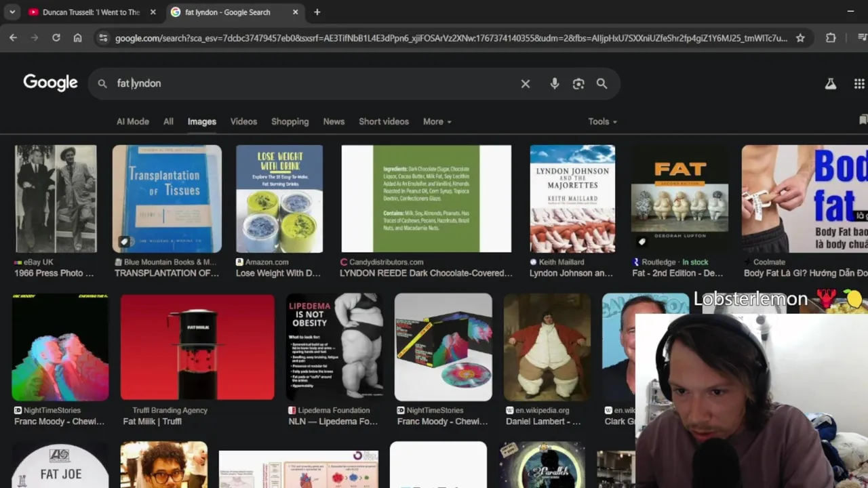Expand the More dropdown
Viewport: 868px width, 488px height.
click(437, 121)
